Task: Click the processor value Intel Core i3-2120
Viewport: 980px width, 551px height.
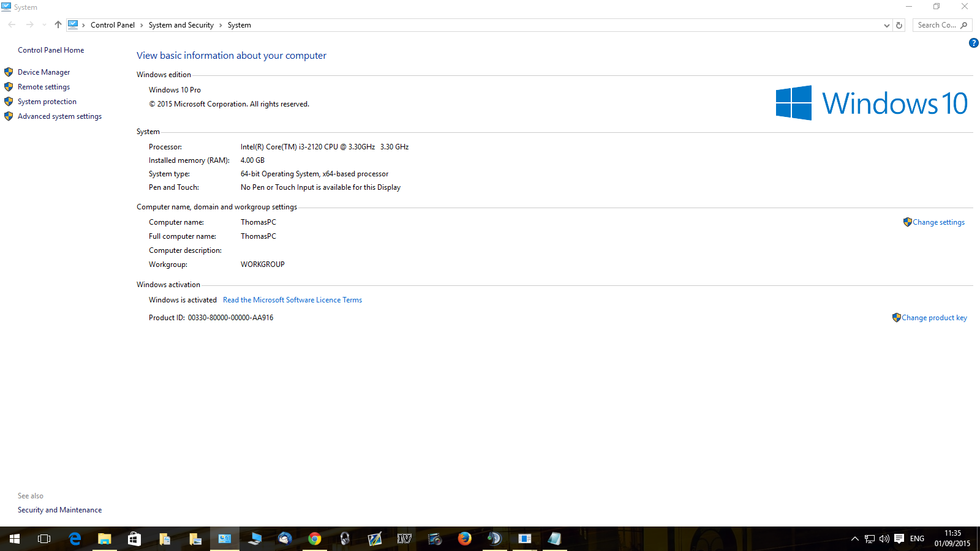Action: point(325,147)
